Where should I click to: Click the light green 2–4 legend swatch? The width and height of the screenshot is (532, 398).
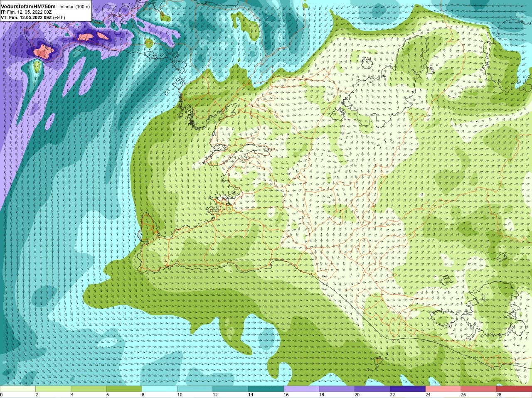[53, 389]
